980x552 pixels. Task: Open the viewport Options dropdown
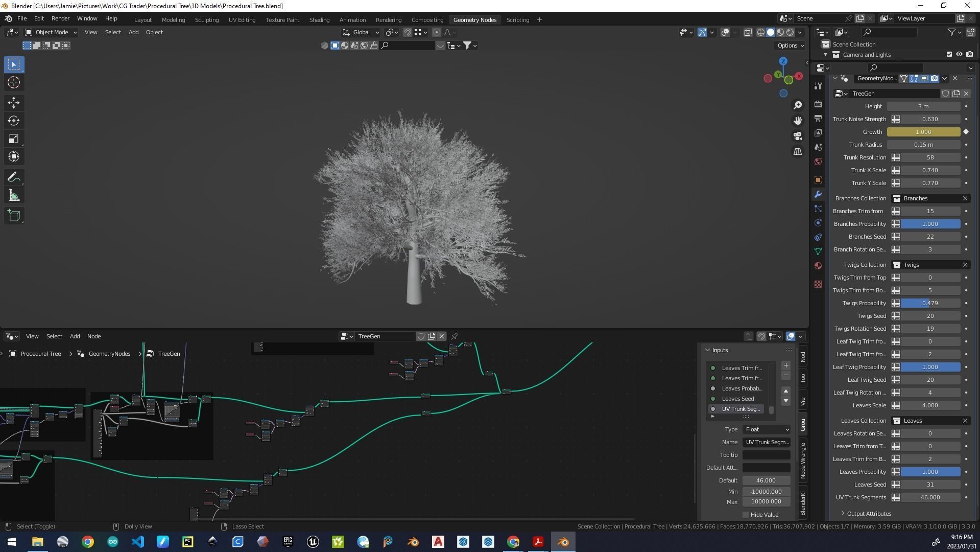[x=791, y=45]
